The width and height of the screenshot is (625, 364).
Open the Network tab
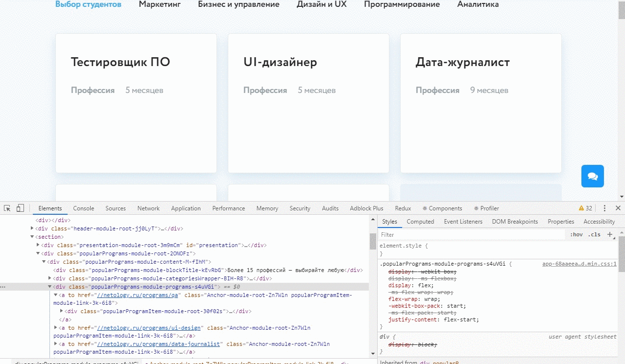coord(148,208)
